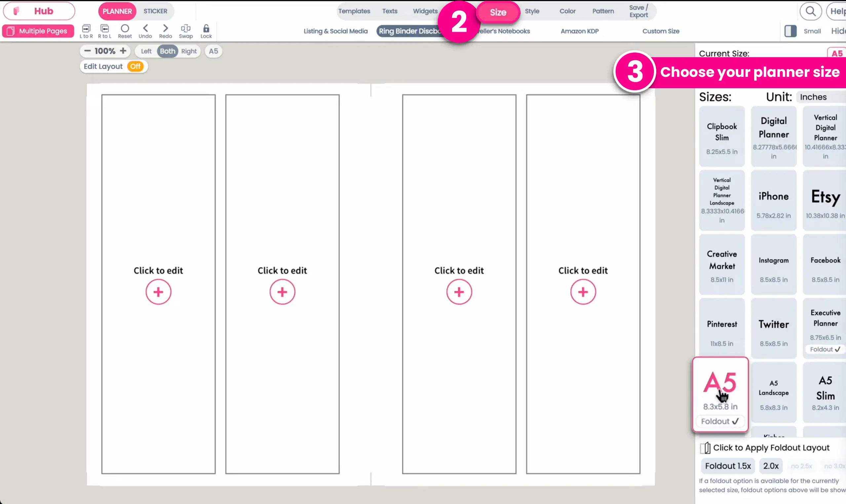Open the A5 selector beside zoom controls
846x504 pixels.
point(213,51)
